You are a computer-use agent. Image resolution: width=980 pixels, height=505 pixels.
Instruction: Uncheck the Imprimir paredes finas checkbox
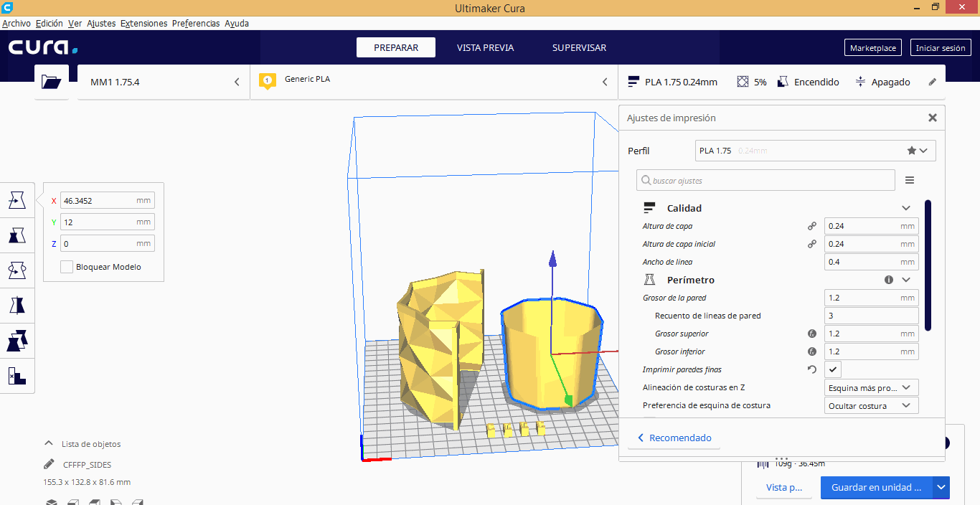[x=833, y=369]
